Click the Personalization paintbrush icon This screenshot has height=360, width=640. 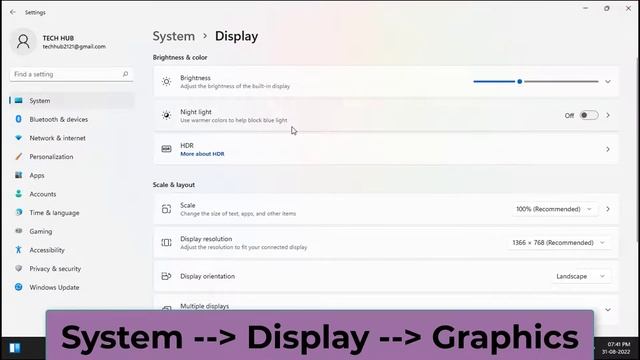pos(18,157)
